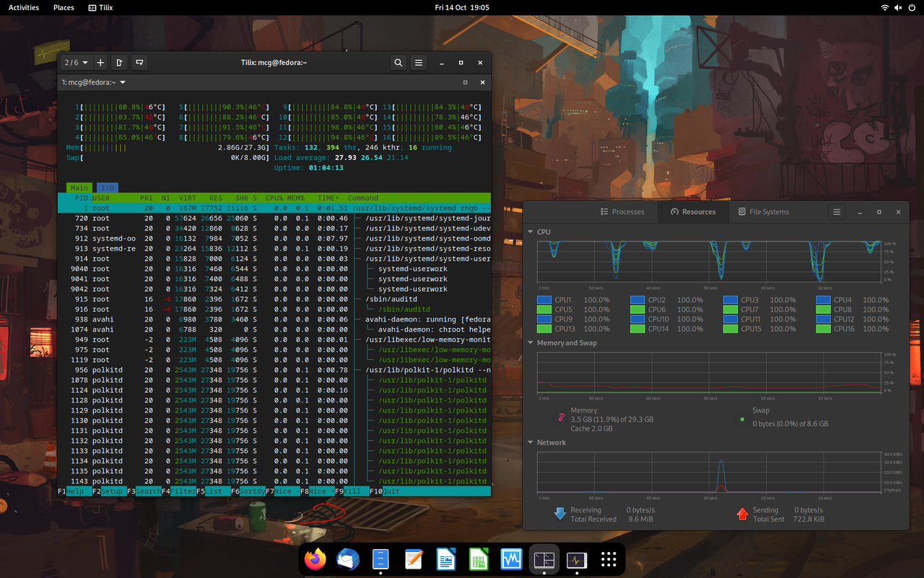This screenshot has width=924, height=578.
Task: Switch to the Processes tab
Action: point(622,212)
